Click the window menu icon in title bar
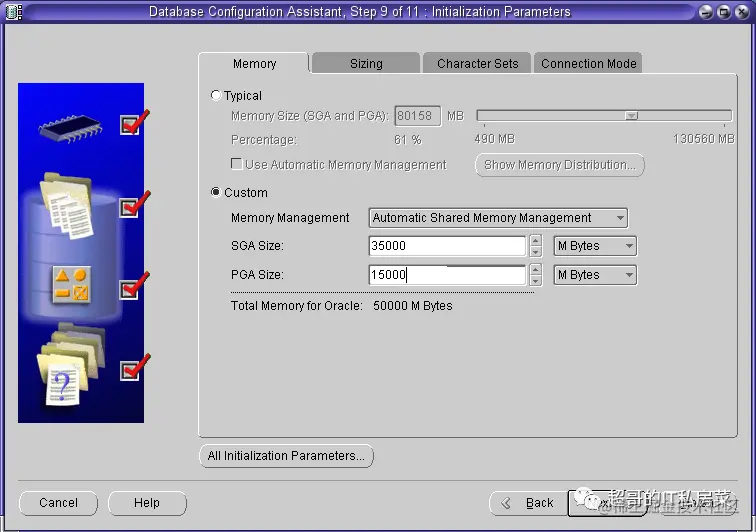Viewport: 756px width, 532px height. (14, 12)
